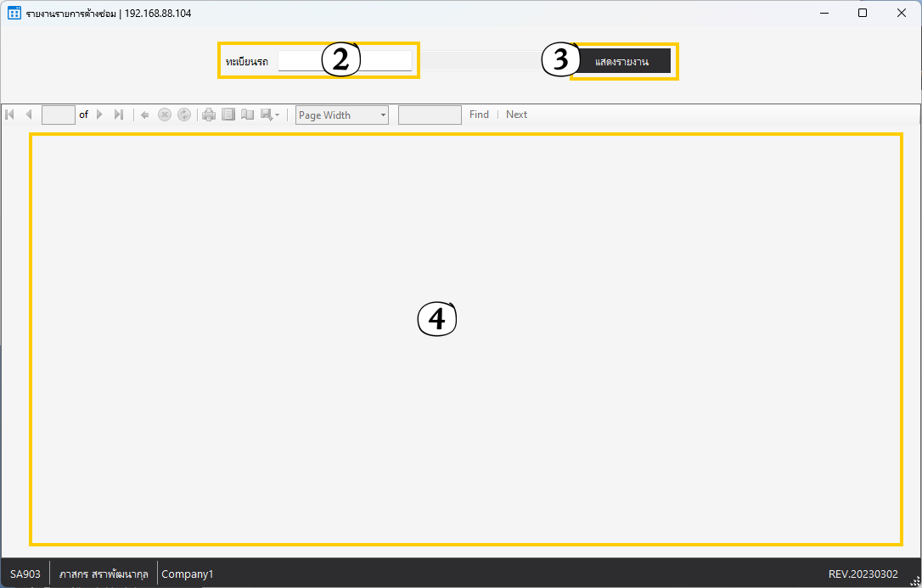Click the current page number field

click(59, 115)
